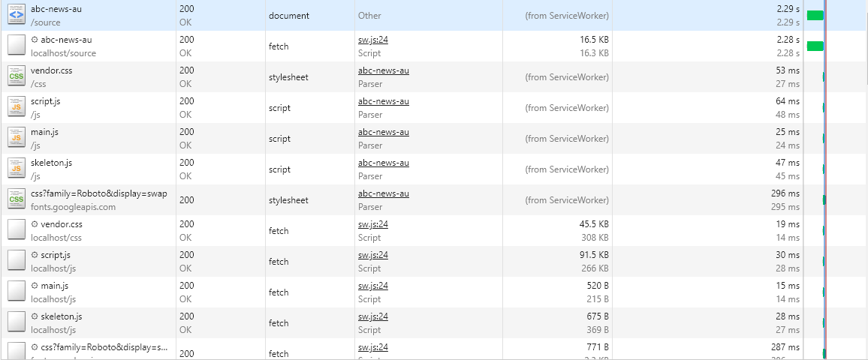Click the 296 ms time cell
Image resolution: width=868 pixels, height=360 pixels.
coord(785,193)
